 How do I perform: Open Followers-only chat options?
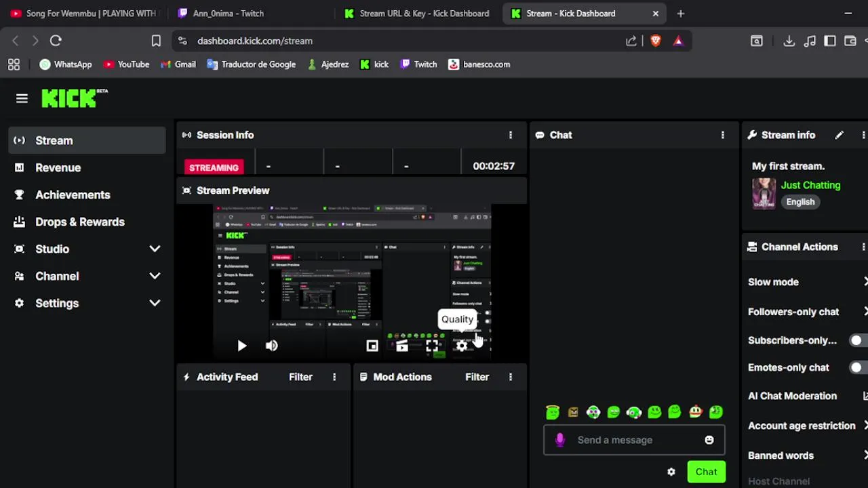tap(807, 312)
